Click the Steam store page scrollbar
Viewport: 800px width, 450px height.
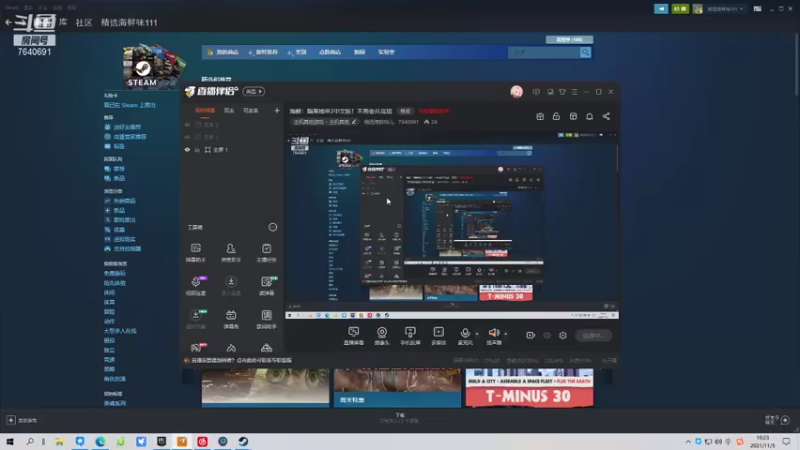coord(796,64)
